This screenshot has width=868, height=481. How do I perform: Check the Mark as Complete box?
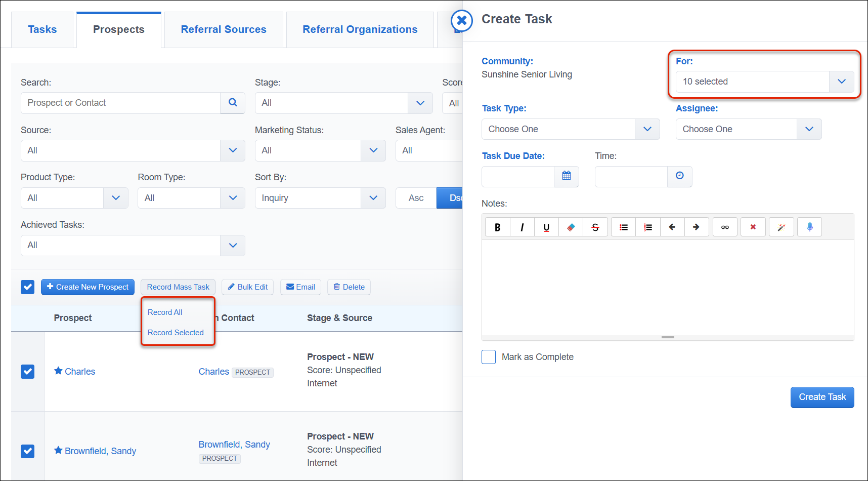(x=489, y=357)
